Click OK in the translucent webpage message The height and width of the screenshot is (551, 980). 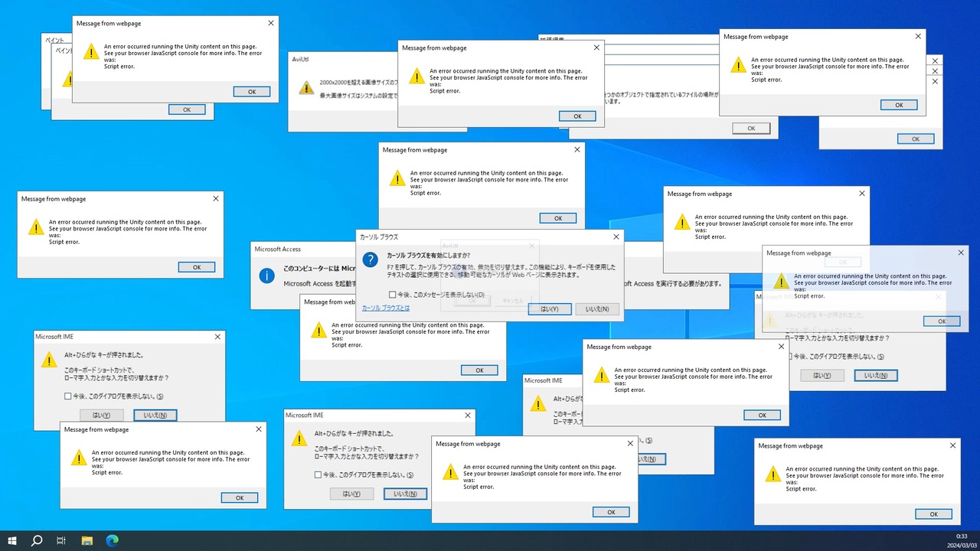pyautogui.click(x=942, y=321)
